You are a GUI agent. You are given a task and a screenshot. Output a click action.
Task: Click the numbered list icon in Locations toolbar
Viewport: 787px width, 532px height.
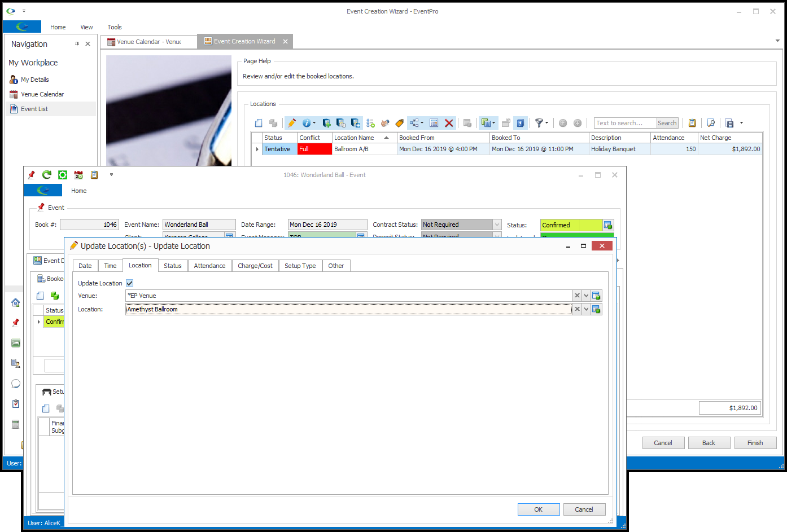pos(370,123)
